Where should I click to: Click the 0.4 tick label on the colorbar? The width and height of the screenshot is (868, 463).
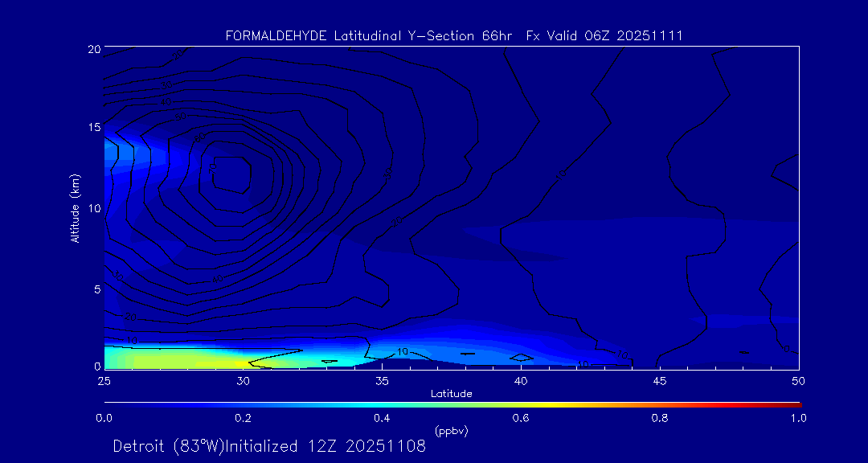382,418
